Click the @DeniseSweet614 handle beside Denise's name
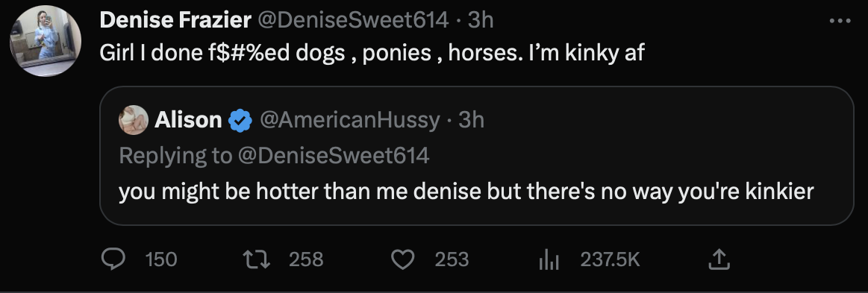This screenshot has width=868, height=293. click(351, 20)
